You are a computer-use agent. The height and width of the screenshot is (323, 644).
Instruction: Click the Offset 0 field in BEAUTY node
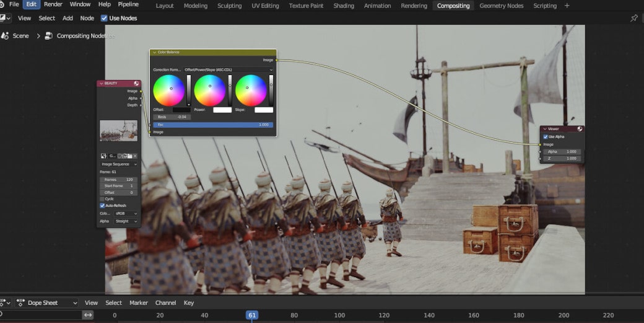(119, 193)
